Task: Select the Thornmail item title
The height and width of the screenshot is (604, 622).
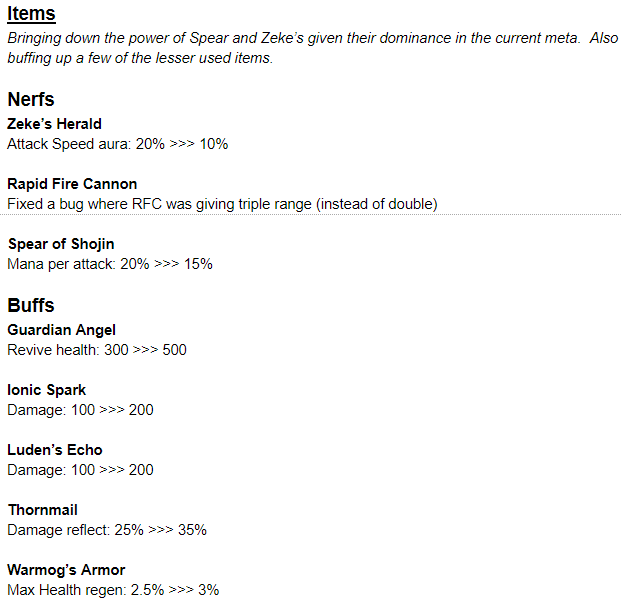Action: click(42, 510)
